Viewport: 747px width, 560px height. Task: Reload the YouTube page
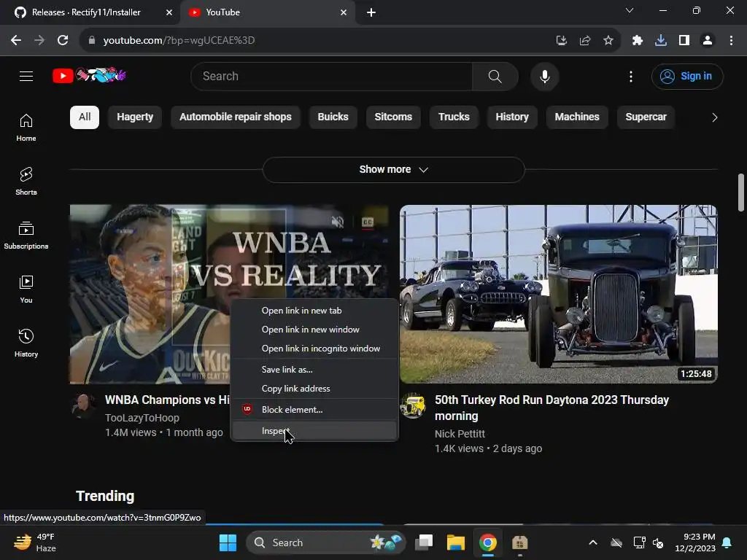(63, 41)
